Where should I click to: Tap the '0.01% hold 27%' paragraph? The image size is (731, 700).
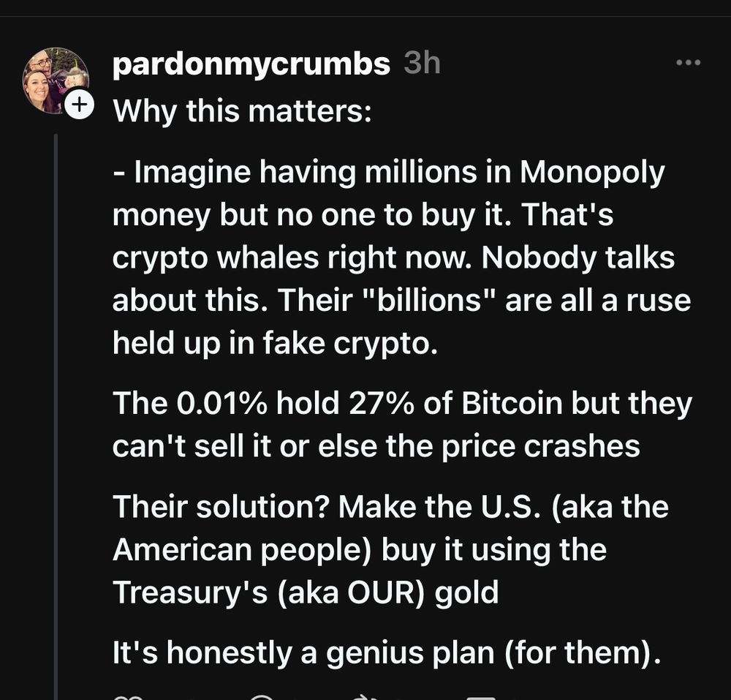click(401, 425)
